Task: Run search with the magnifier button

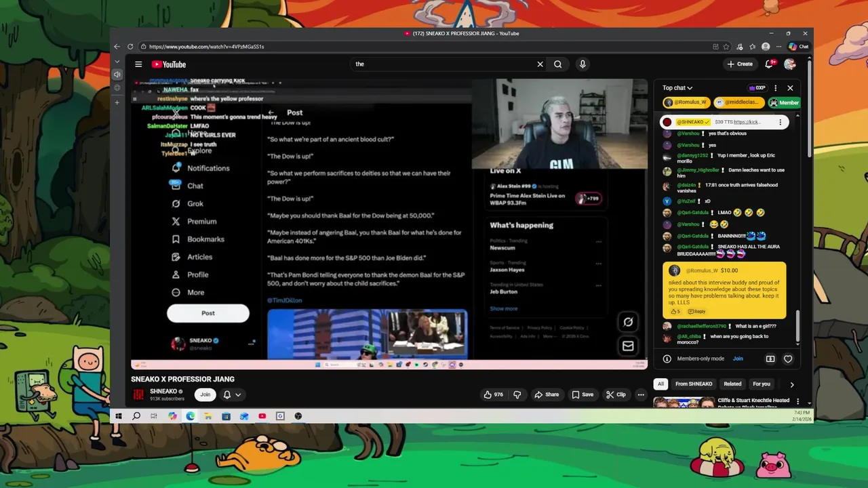Action: pos(558,64)
